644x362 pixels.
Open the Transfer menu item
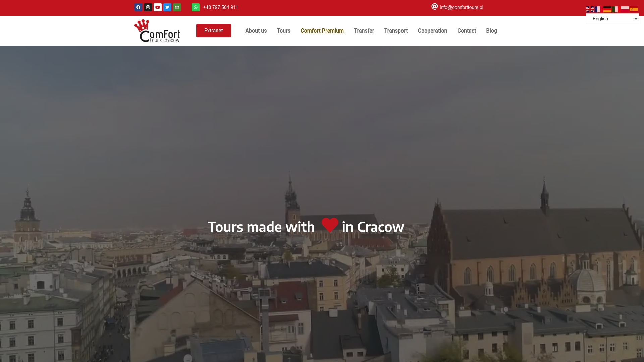click(x=364, y=31)
